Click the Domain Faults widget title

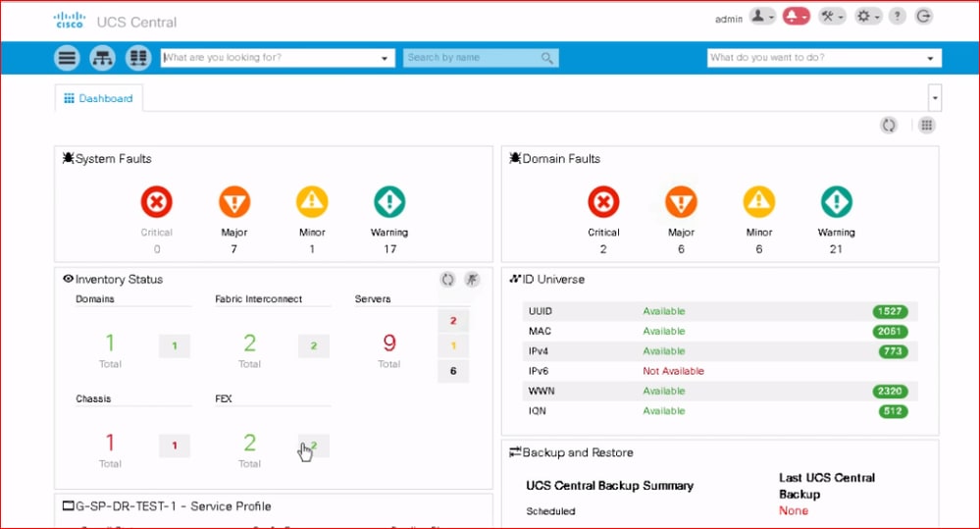[561, 159]
